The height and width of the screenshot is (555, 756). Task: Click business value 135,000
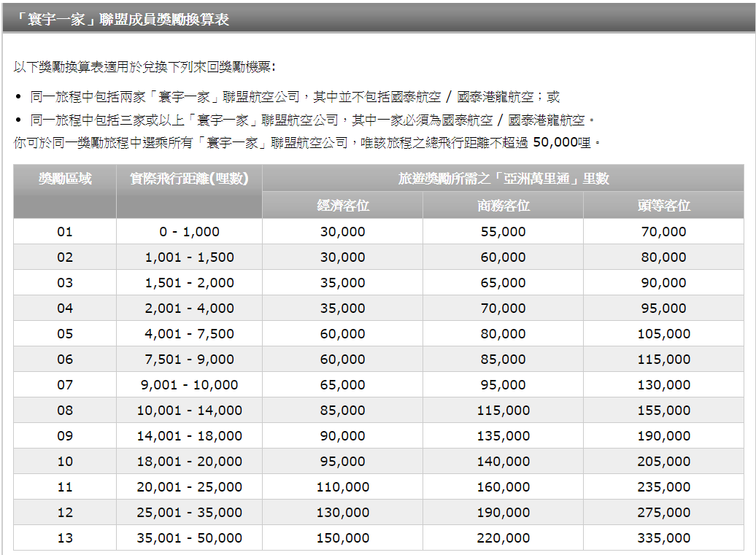coord(504,436)
